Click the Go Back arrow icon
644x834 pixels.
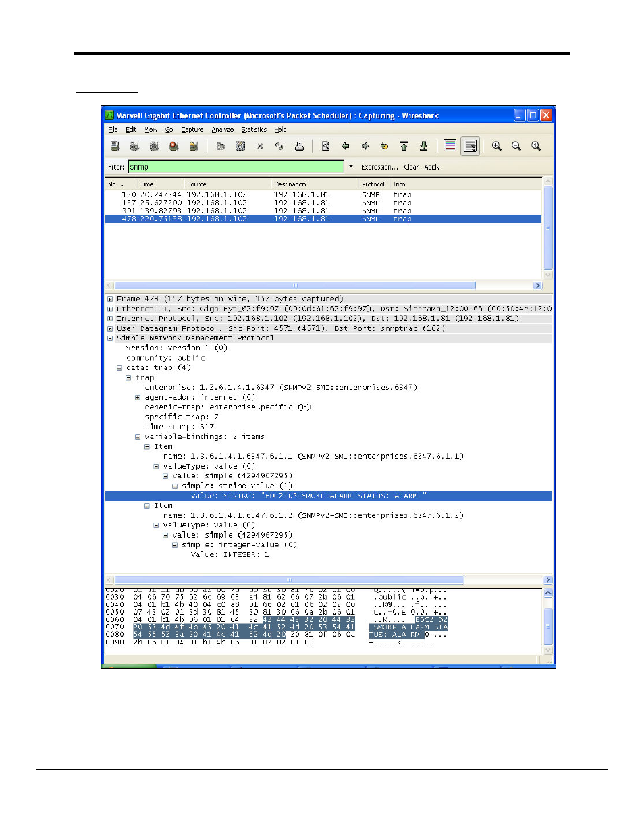[346, 146]
